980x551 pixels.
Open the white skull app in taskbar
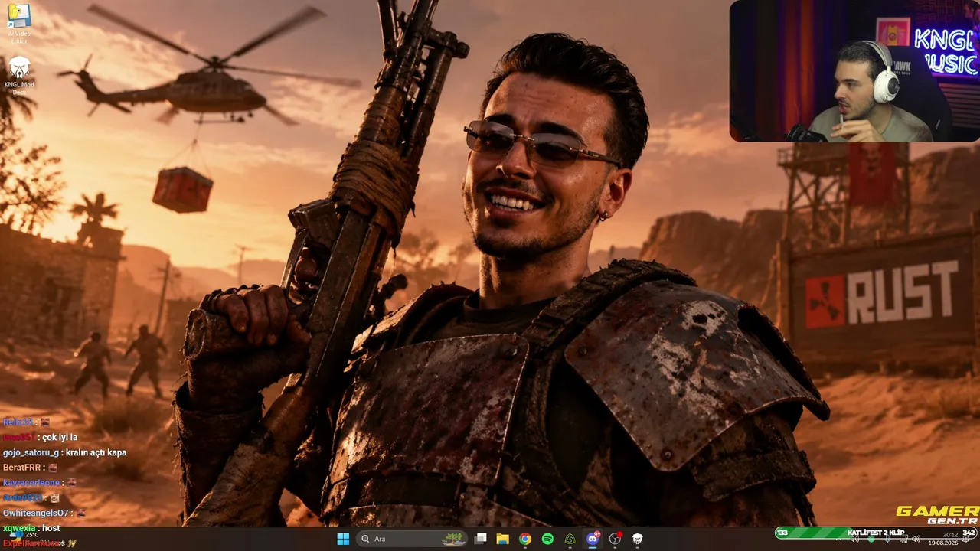tap(637, 539)
